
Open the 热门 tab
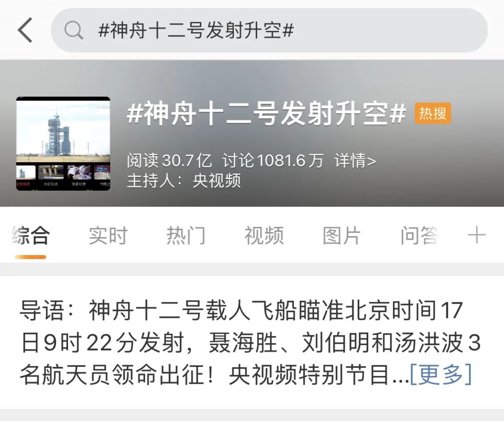(x=186, y=235)
